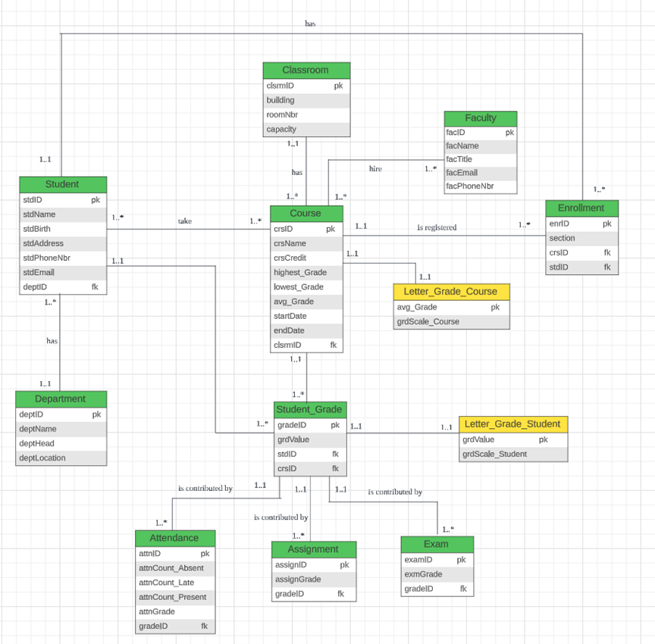The image size is (655, 644).
Task: Select the highest_Grade row in Course
Action: (301, 272)
